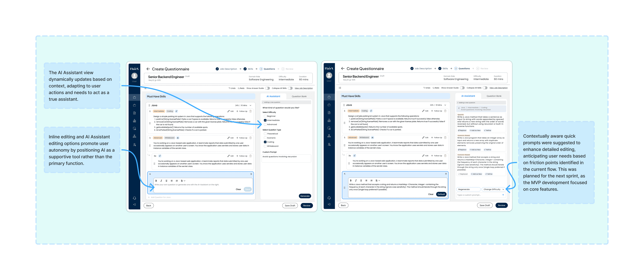The width and height of the screenshot is (644, 280).
Task: Toggle Collapse All Skills switch in right mockup
Action: click(485, 88)
